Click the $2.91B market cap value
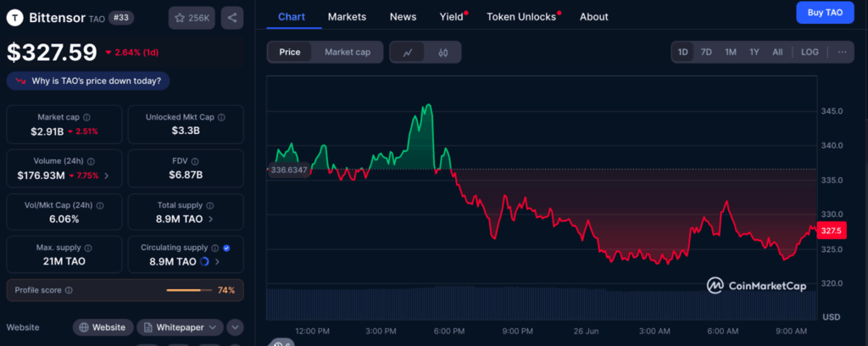 [47, 131]
